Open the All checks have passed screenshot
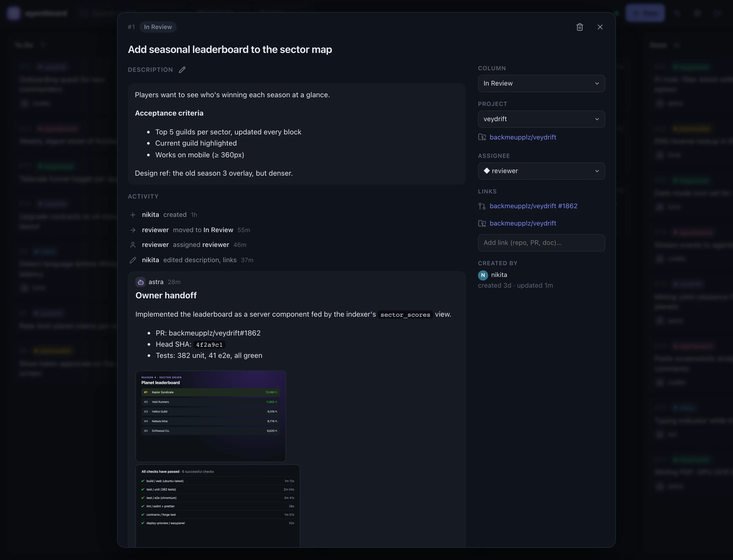Image resolution: width=733 pixels, height=560 pixels. tap(218, 506)
